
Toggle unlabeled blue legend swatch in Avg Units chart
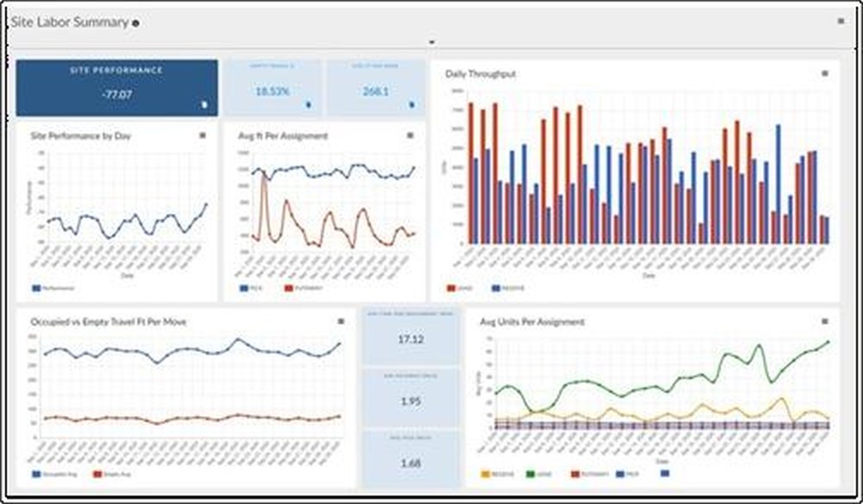pyautogui.click(x=665, y=473)
